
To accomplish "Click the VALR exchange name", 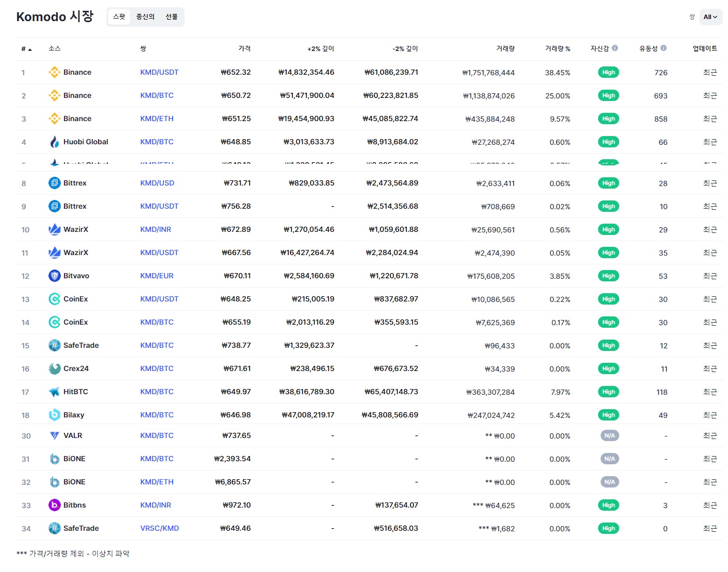I will 73,435.
